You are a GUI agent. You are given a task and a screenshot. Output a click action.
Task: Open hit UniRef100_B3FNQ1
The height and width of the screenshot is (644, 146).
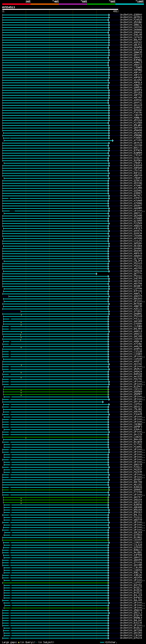point(131,60)
